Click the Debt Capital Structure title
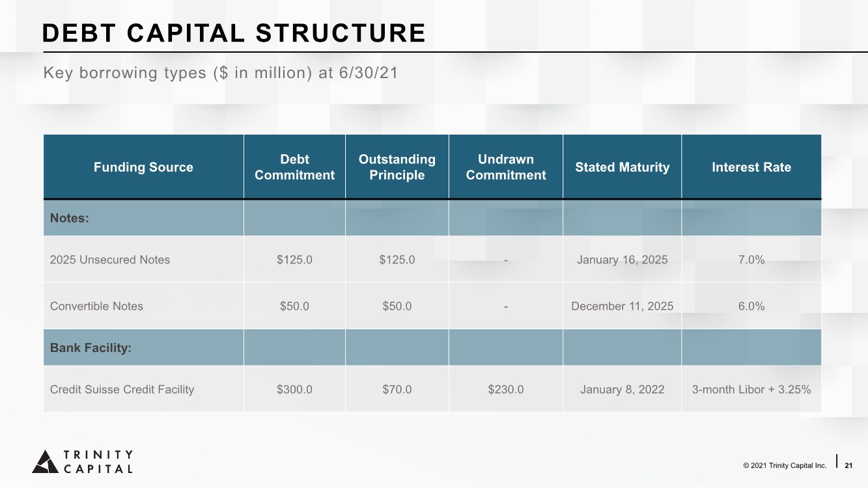The width and height of the screenshot is (868, 488). pos(234,33)
